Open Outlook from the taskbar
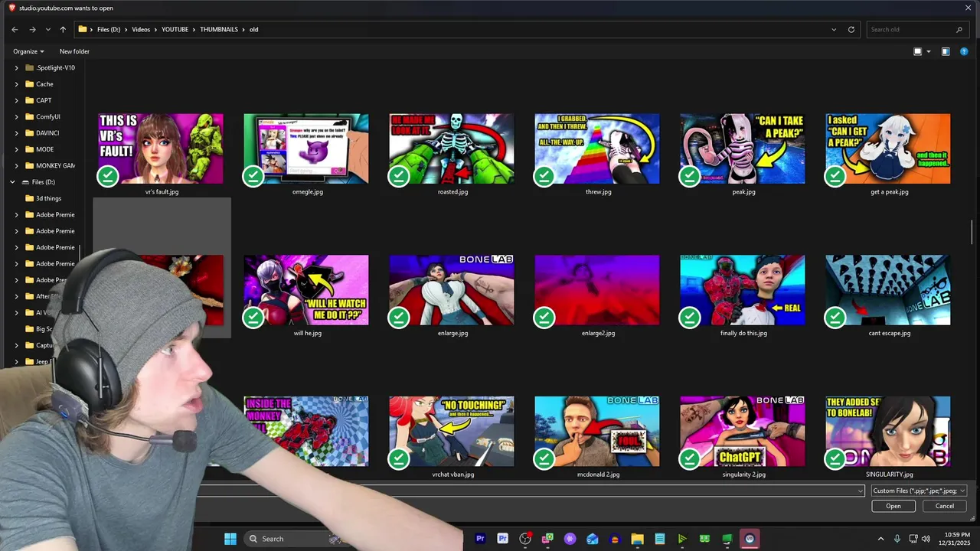Image resolution: width=980 pixels, height=551 pixels. (x=592, y=539)
